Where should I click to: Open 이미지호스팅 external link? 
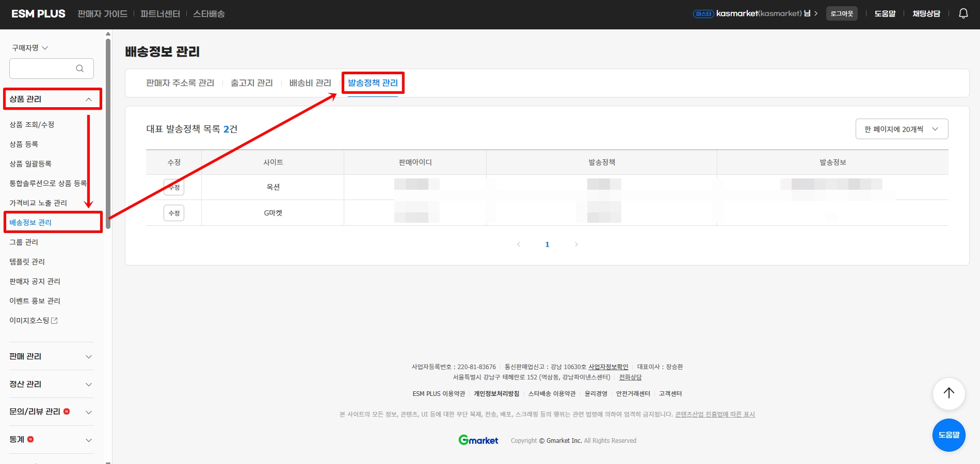tap(34, 321)
